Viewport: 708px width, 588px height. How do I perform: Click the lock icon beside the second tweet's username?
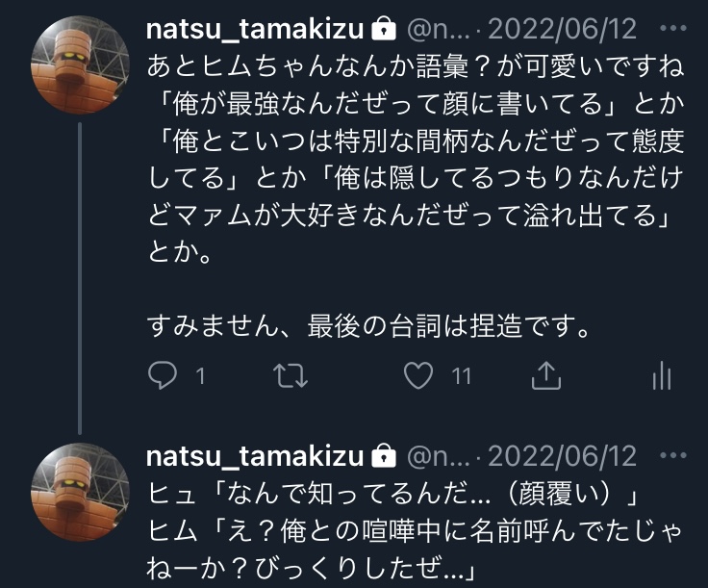coord(382,454)
